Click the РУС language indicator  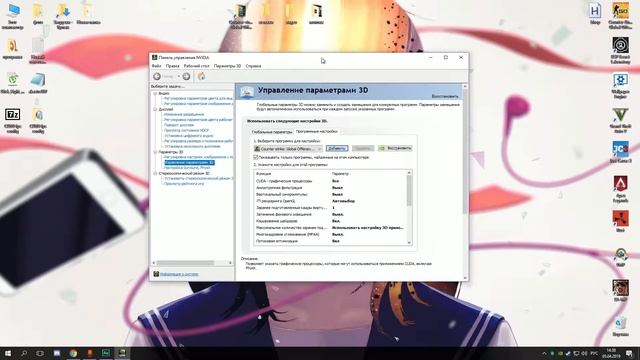pos(595,353)
